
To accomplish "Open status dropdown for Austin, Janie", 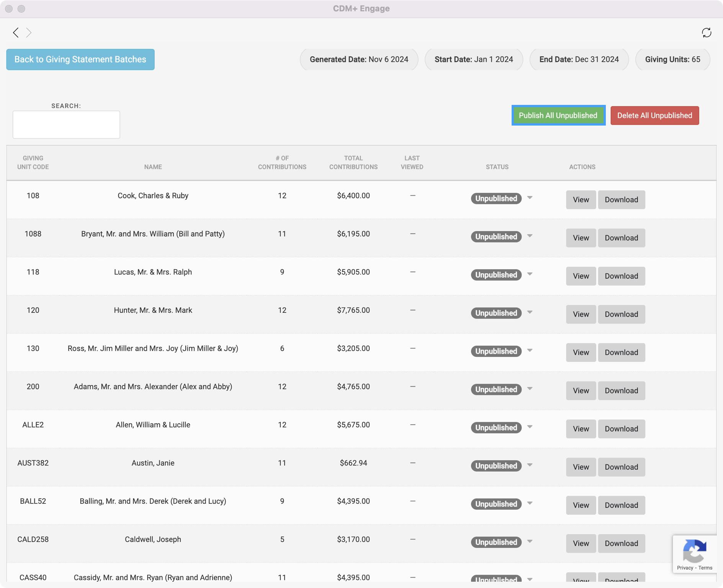I will pyautogui.click(x=530, y=465).
